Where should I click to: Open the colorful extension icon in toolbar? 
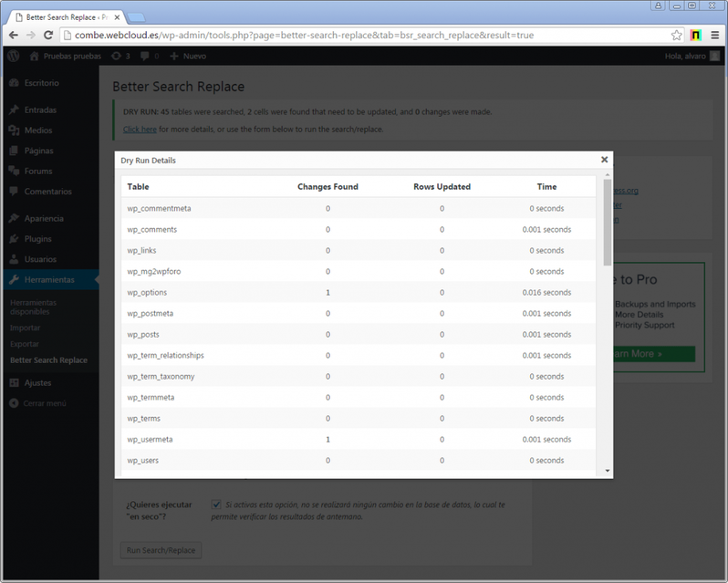(695, 36)
